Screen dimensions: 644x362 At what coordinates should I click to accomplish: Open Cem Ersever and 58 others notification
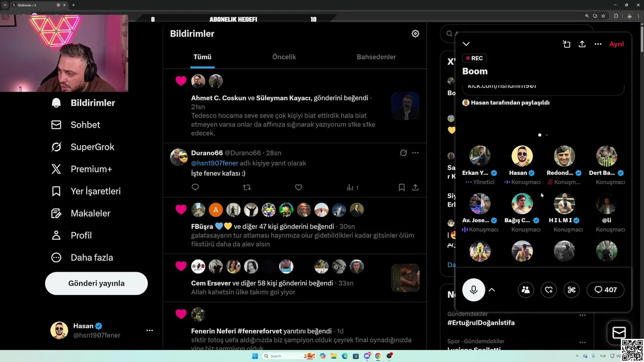[x=294, y=278]
